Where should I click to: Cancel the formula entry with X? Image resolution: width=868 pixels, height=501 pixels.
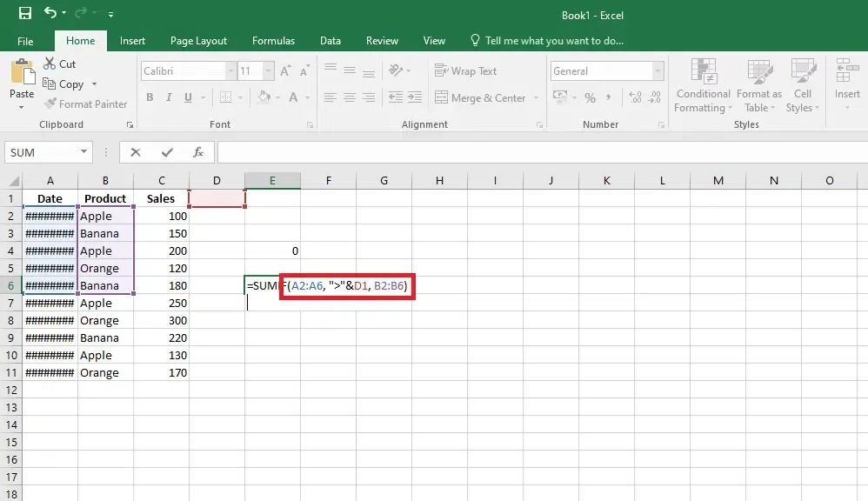(x=136, y=152)
